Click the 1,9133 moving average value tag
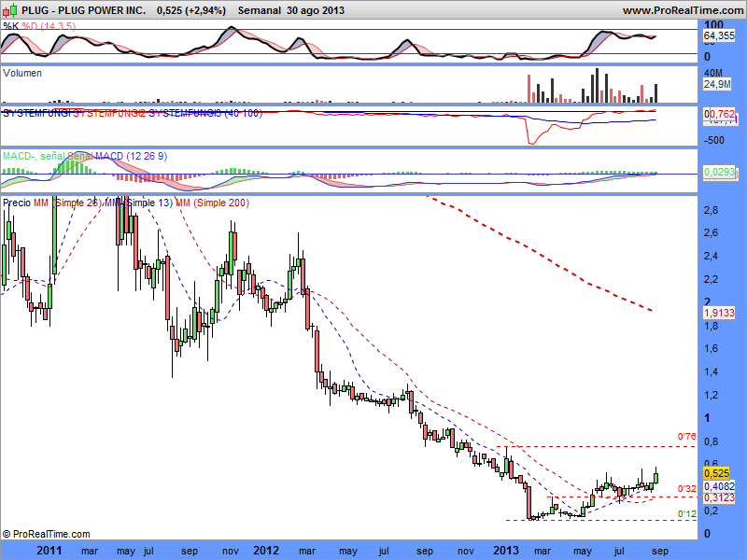 tap(719, 313)
